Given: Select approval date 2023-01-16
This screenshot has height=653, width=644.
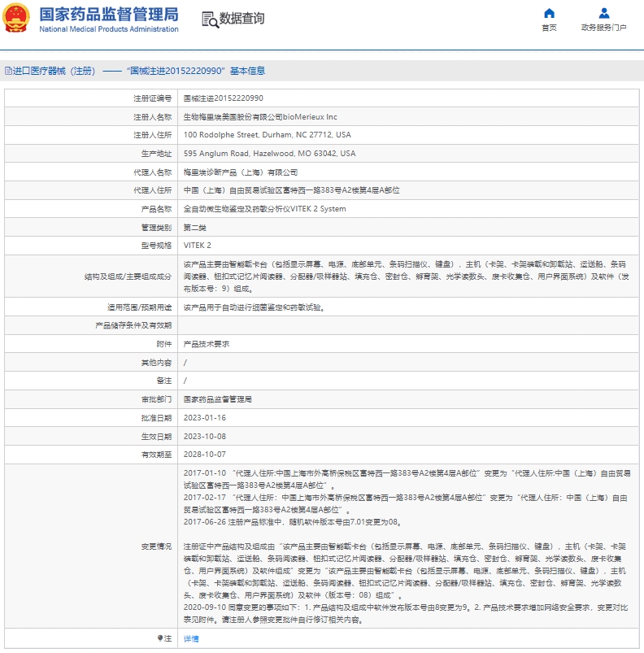Looking at the screenshot, I should tap(205, 418).
